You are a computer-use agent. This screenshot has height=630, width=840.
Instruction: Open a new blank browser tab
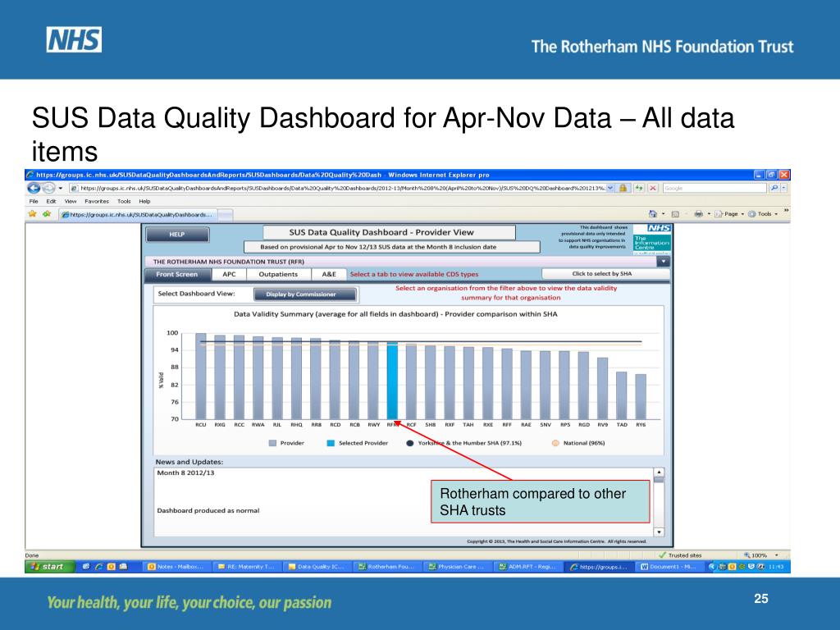tap(226, 215)
